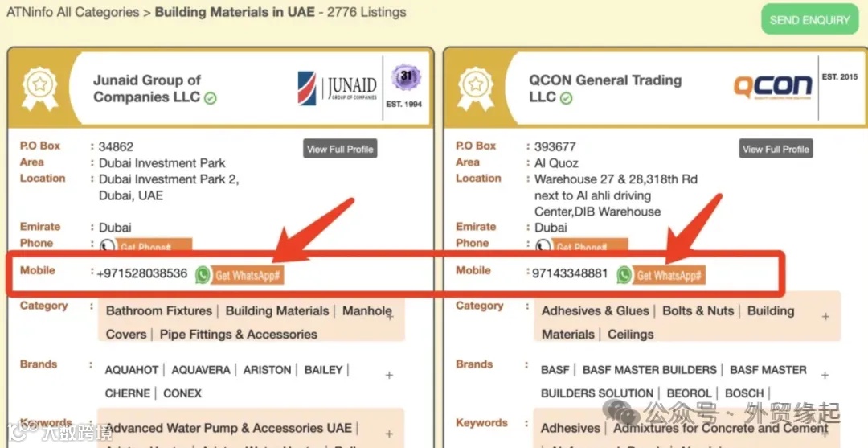Expand Junaid Group category list
Image resolution: width=868 pixels, height=448 pixels.
(x=390, y=317)
